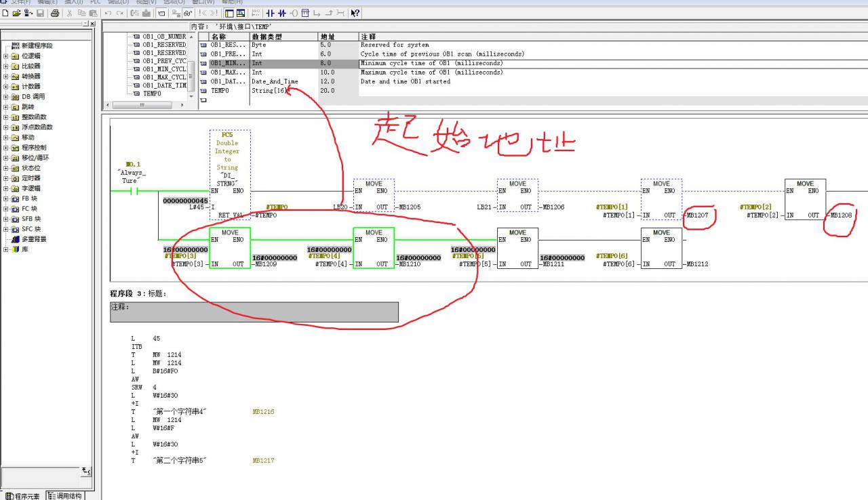This screenshot has width=868, height=500.
Task: Switch to the 调用结构 tab
Action: (x=64, y=495)
